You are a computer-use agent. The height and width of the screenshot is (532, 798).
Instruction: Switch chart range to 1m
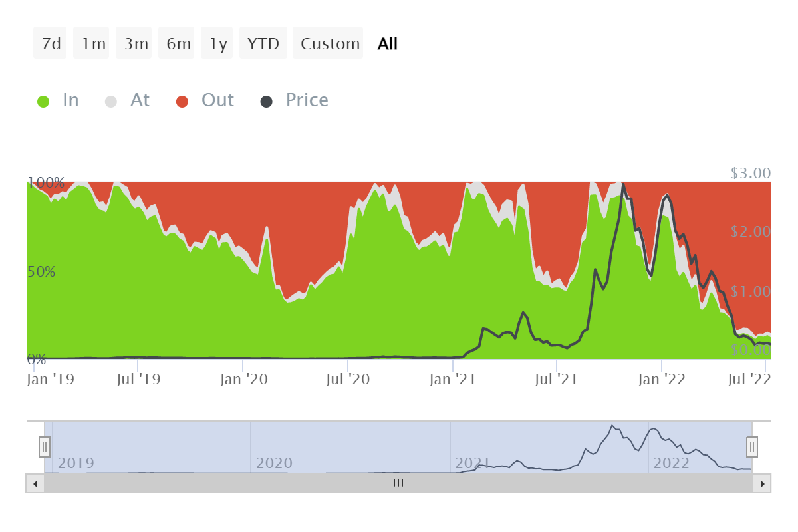[92, 44]
